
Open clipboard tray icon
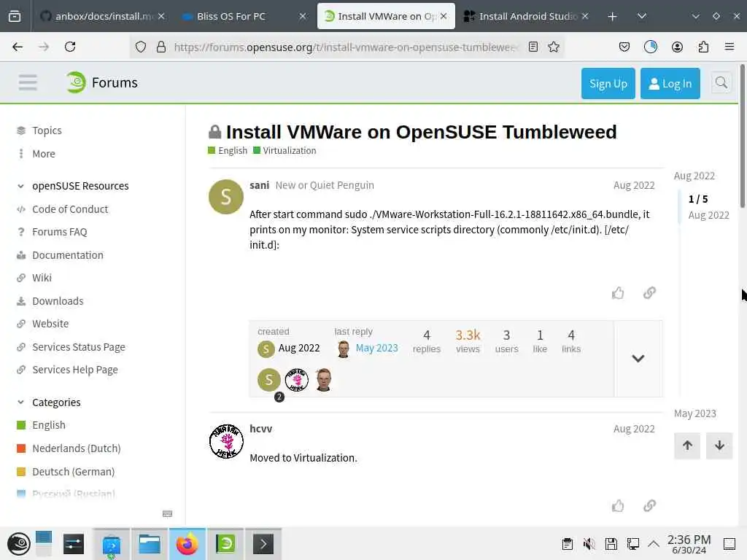pyautogui.click(x=567, y=544)
